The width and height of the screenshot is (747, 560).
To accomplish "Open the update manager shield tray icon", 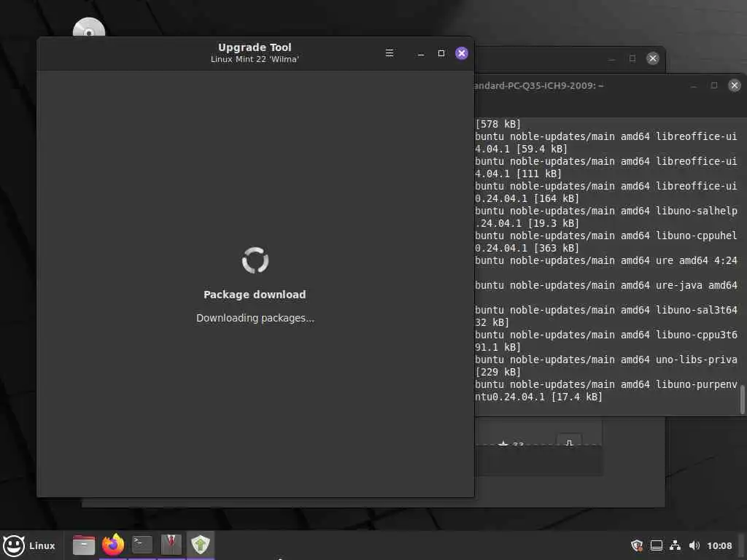I will tap(637, 545).
